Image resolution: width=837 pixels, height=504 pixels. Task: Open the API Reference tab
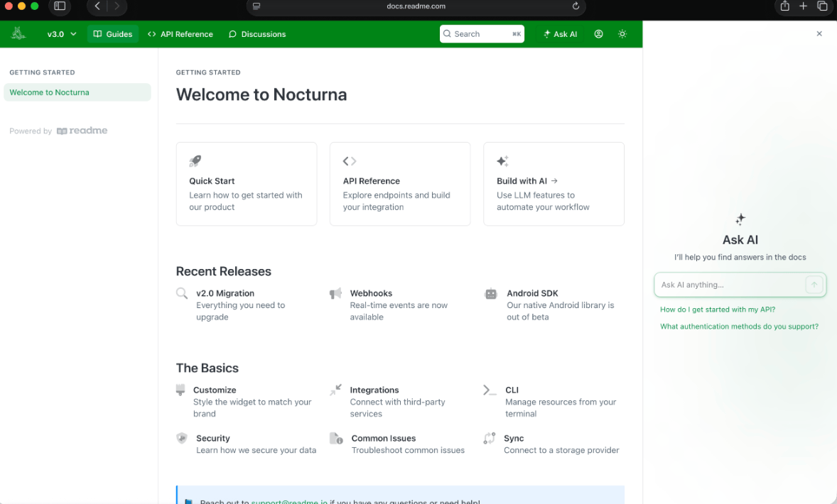tap(180, 34)
